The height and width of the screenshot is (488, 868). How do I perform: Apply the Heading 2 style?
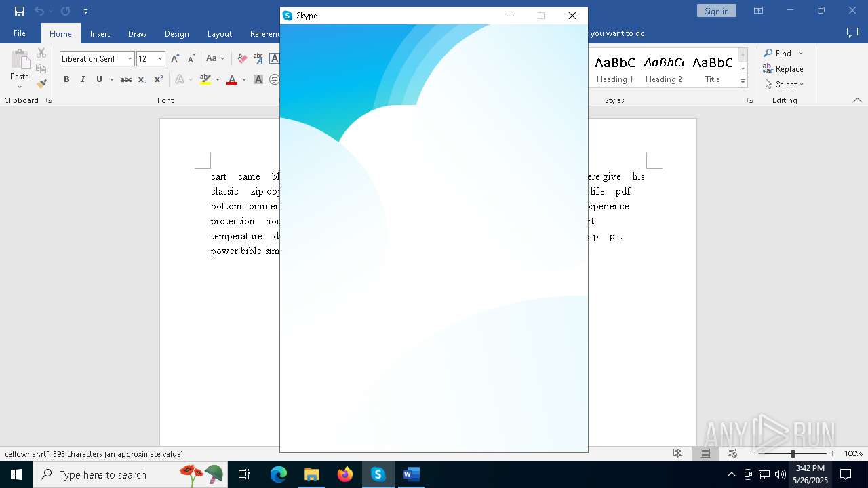664,68
